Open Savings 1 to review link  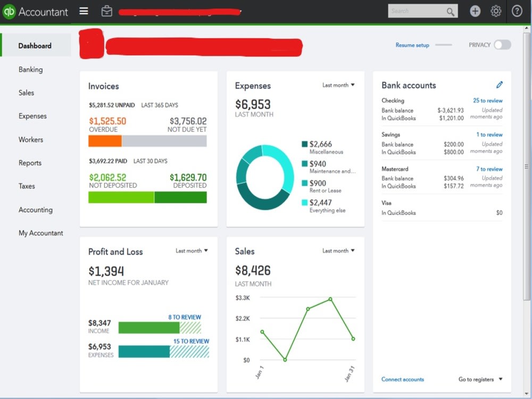[x=489, y=135]
